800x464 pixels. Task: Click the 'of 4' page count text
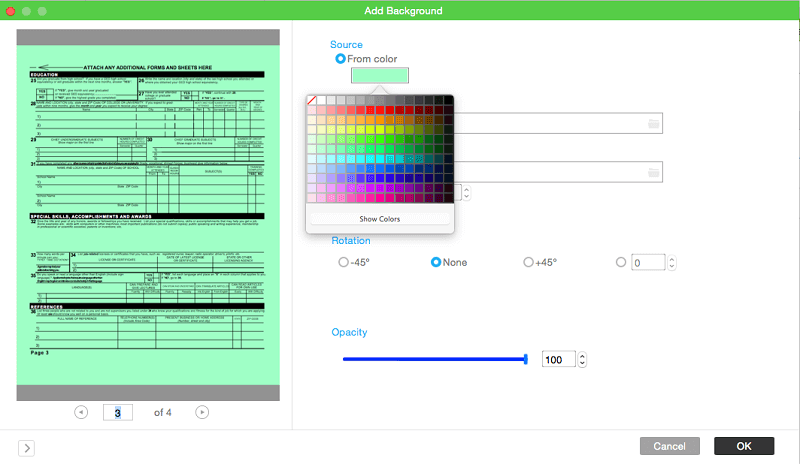(163, 412)
